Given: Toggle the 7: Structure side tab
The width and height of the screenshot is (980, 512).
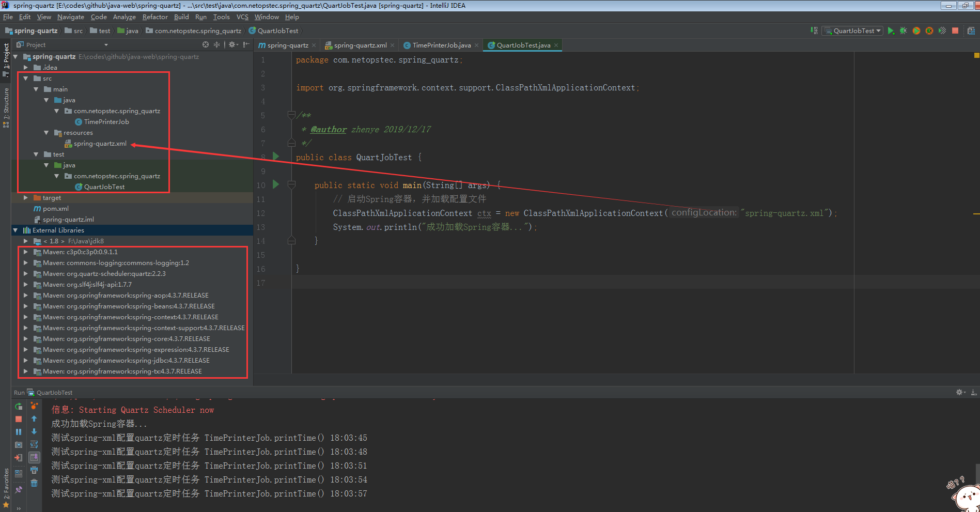Looking at the screenshot, I should point(6,107).
